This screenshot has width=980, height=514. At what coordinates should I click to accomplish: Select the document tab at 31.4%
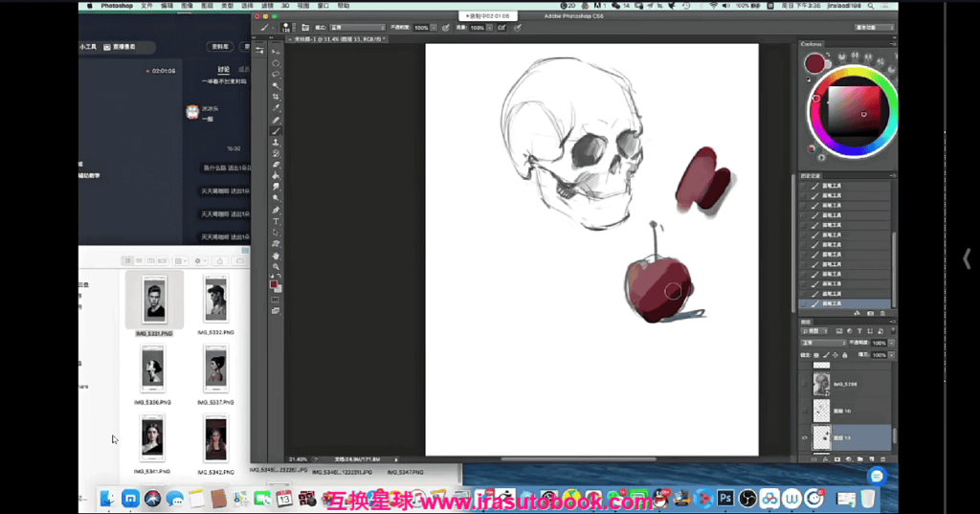[x=338, y=39]
